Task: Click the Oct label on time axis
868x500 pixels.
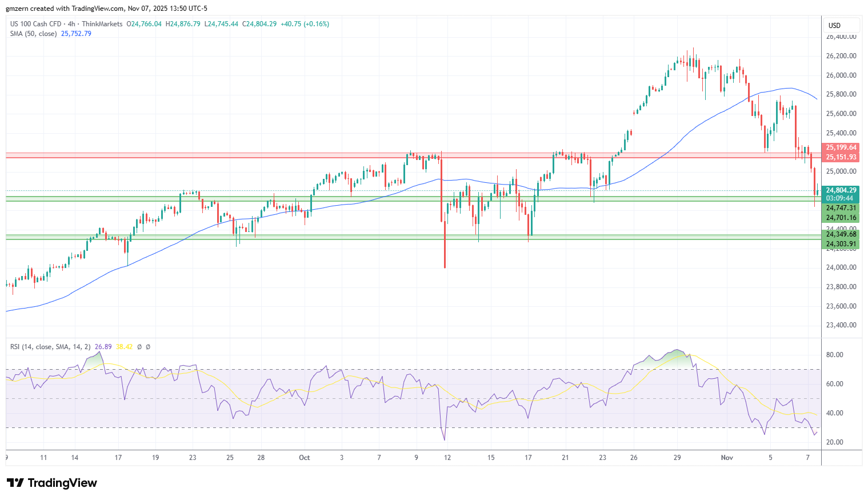Action: pos(305,458)
